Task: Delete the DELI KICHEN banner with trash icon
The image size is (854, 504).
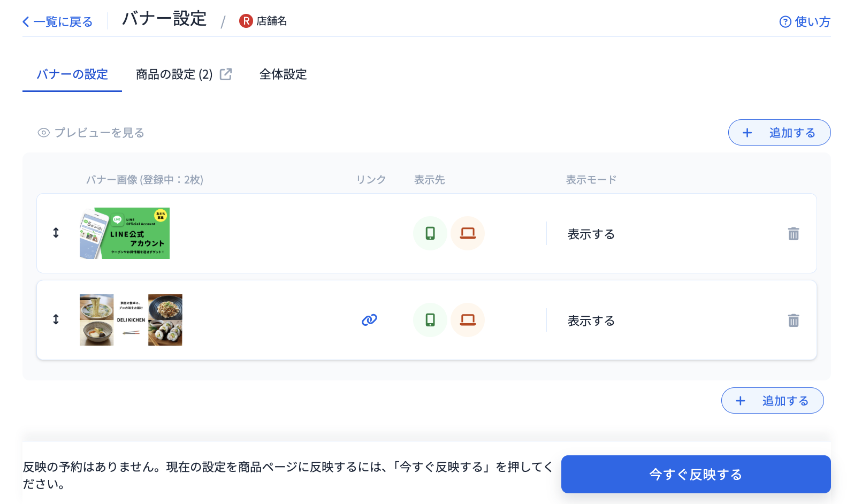Action: [794, 320]
